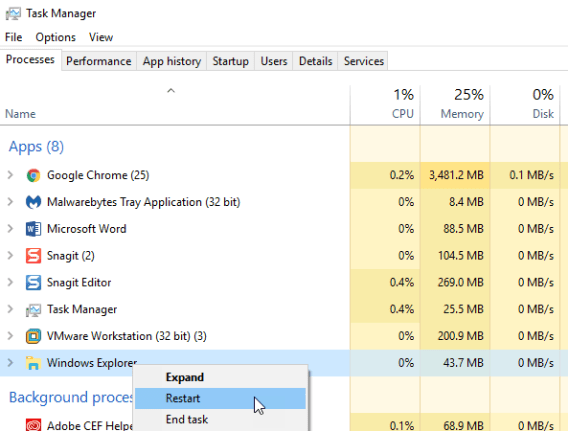Click the Windows Explorer folder icon
Image resolution: width=568 pixels, height=431 pixels.
33,363
